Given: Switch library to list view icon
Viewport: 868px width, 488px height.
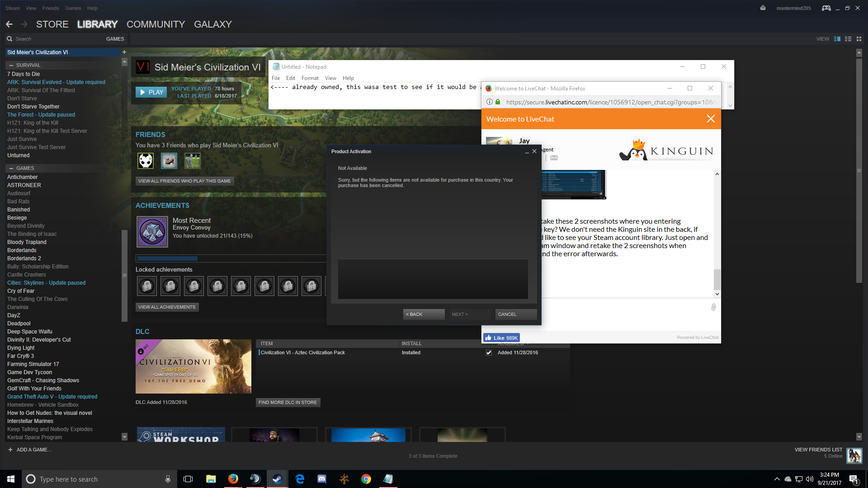Looking at the screenshot, I should (848, 39).
